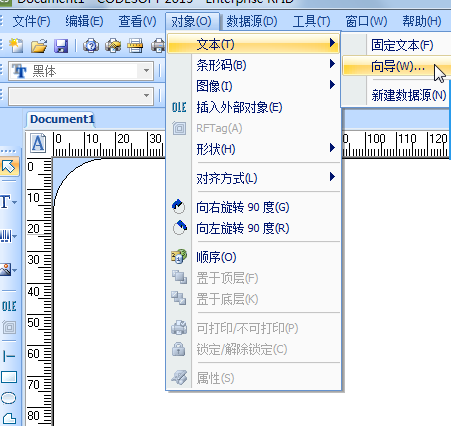This screenshot has width=451, height=426.
Task: Open the 编辑(E) menu
Action: 84,22
